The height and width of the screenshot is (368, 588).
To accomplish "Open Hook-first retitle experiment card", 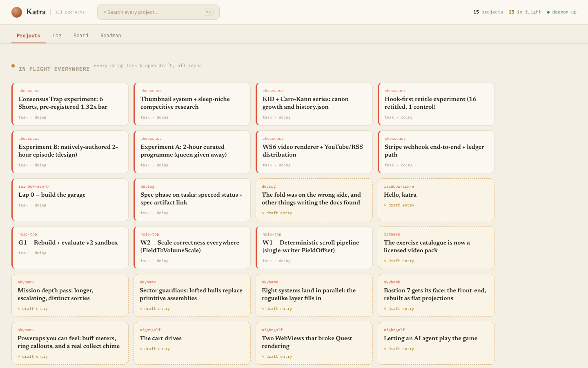I will 436,104.
